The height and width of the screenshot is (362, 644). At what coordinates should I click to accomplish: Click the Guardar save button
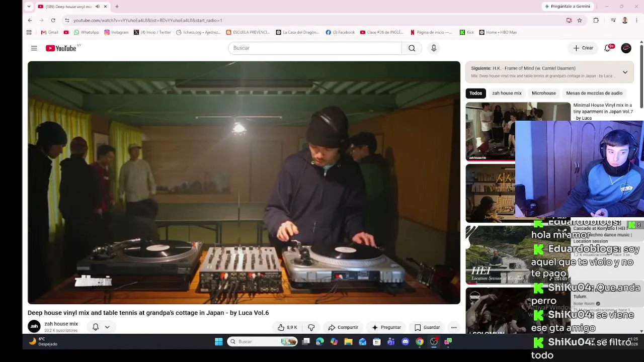tap(427, 327)
